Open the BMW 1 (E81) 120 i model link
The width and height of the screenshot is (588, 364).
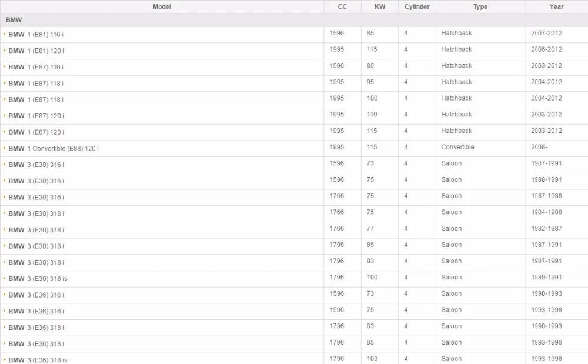click(36, 51)
